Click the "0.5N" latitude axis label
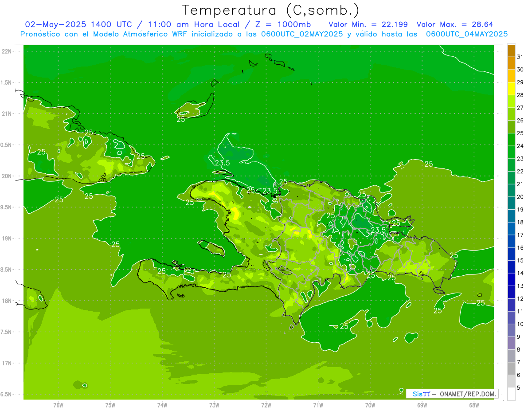532x411 pixels. tap(7, 145)
